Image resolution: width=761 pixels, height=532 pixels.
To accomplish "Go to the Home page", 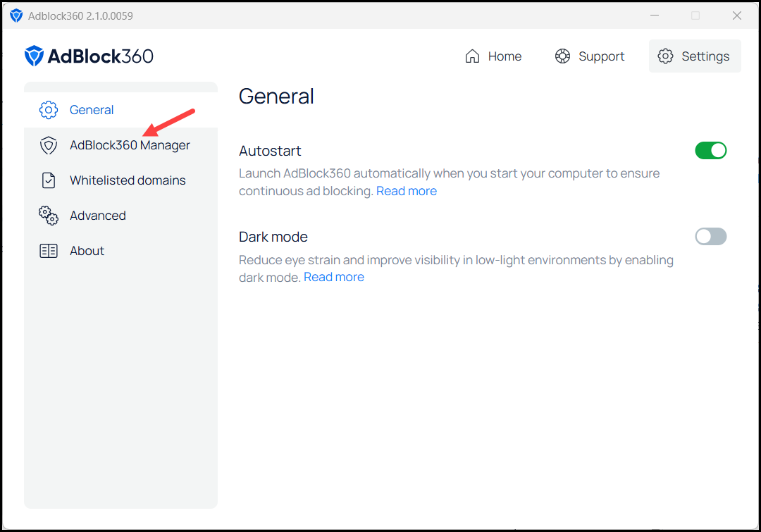I will pyautogui.click(x=493, y=56).
